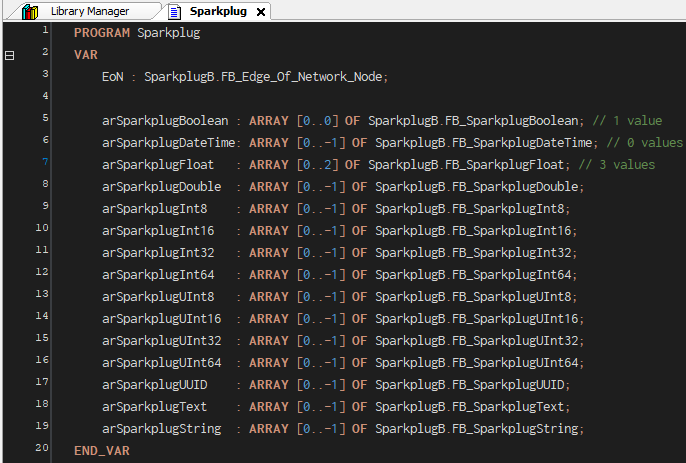Select the Sparkplug tab
The width and height of the screenshot is (686, 463).
click(217, 12)
